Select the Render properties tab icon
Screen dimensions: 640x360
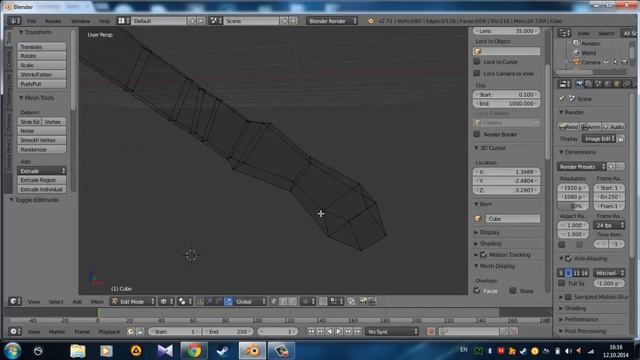click(580, 84)
